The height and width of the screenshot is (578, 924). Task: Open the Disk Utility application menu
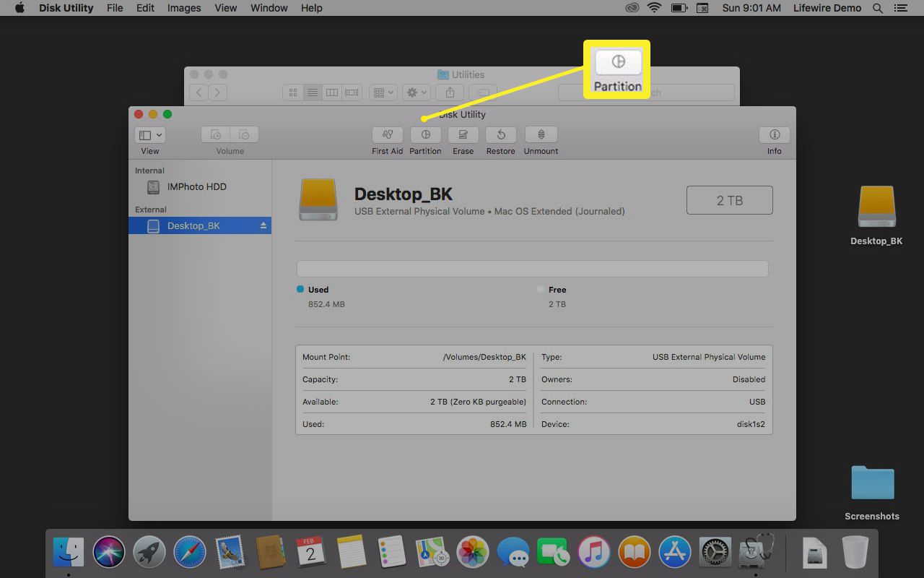[x=66, y=8]
